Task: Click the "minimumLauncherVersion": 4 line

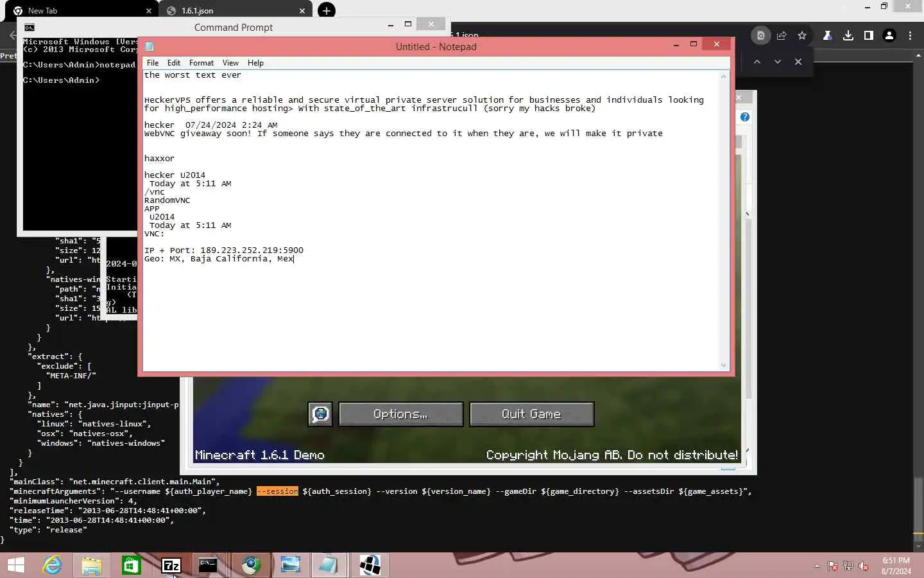Action: [x=73, y=501]
